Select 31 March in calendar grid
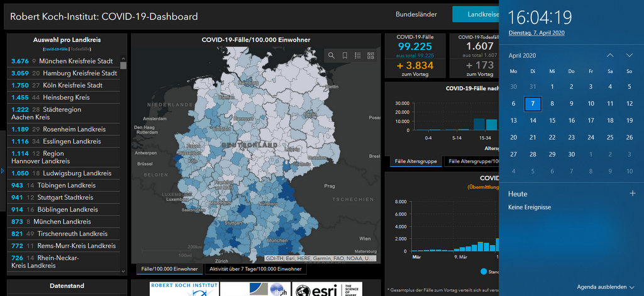This screenshot has height=296, width=644. point(533,87)
